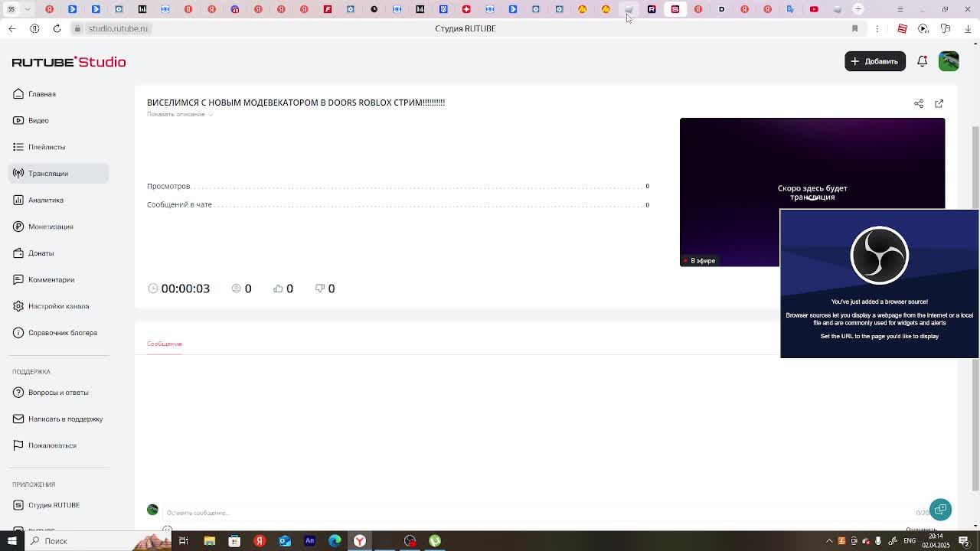The image size is (980, 551).
Task: Click the viewers count icon
Action: pos(237,289)
